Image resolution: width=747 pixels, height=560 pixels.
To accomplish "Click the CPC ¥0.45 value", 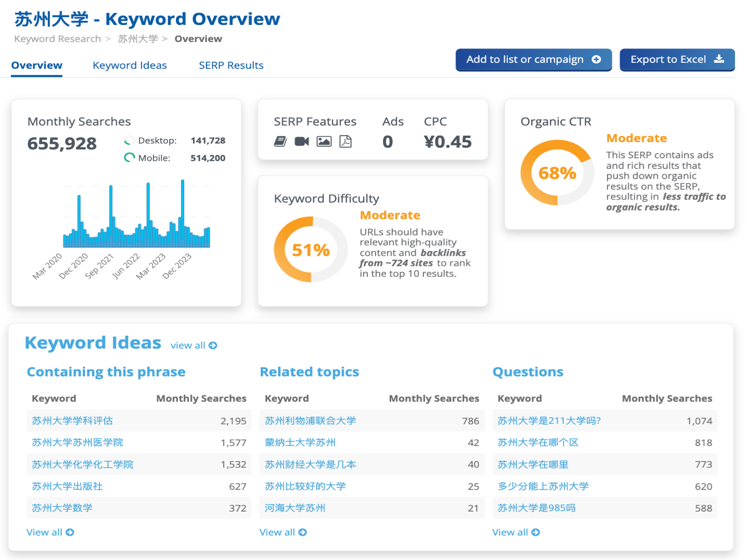I will click(448, 142).
